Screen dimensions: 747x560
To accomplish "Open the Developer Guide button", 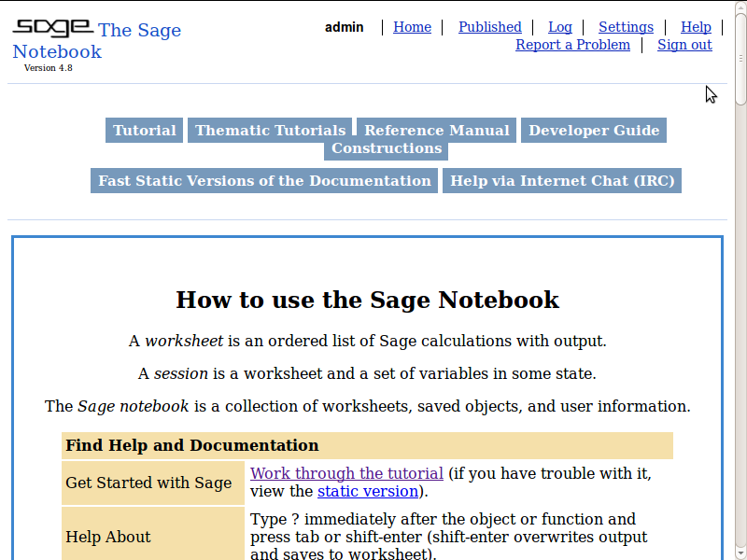I will (x=594, y=131).
